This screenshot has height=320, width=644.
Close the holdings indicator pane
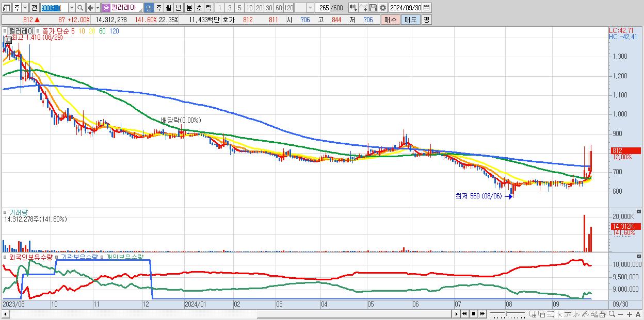pos(639,256)
